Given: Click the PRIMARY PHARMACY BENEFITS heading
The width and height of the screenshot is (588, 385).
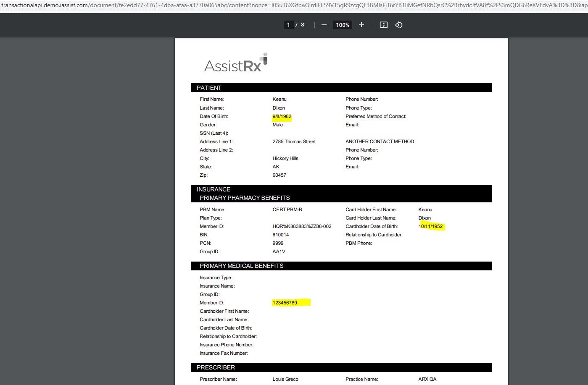Looking at the screenshot, I should [x=245, y=198].
